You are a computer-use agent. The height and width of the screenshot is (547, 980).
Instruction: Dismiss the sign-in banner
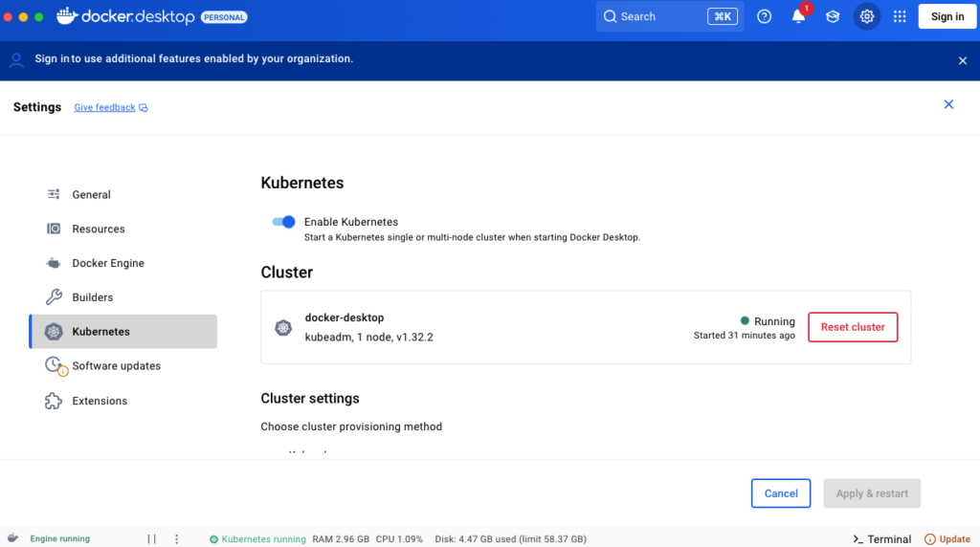pos(963,60)
